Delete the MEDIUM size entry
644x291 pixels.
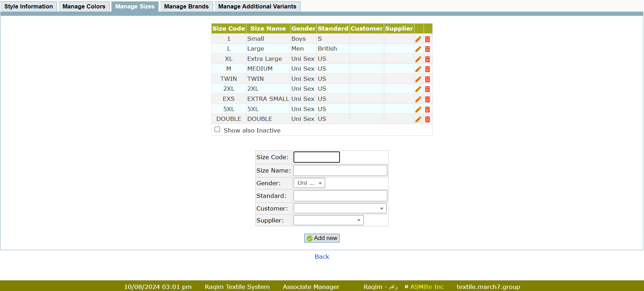coord(427,69)
